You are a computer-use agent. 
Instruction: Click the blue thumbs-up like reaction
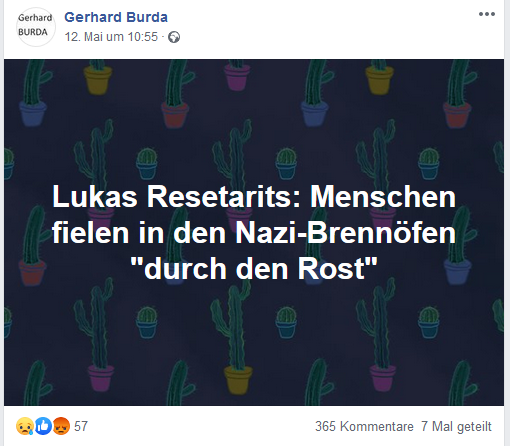pyautogui.click(x=43, y=426)
